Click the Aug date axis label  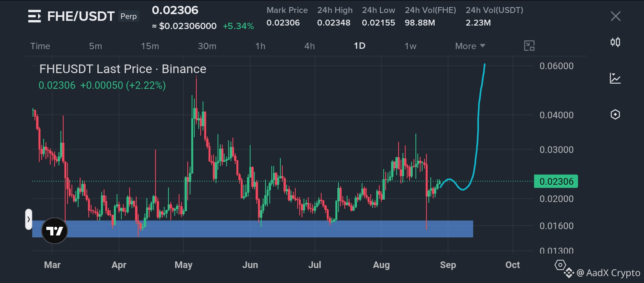tap(381, 265)
